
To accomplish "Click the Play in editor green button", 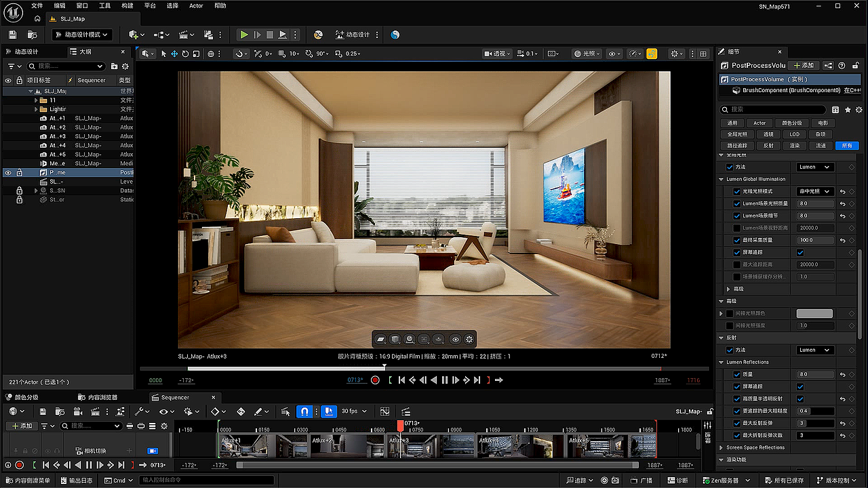I will click(244, 35).
